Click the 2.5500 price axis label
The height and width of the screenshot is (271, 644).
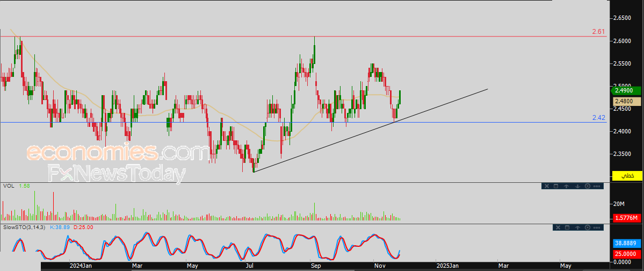622,63
